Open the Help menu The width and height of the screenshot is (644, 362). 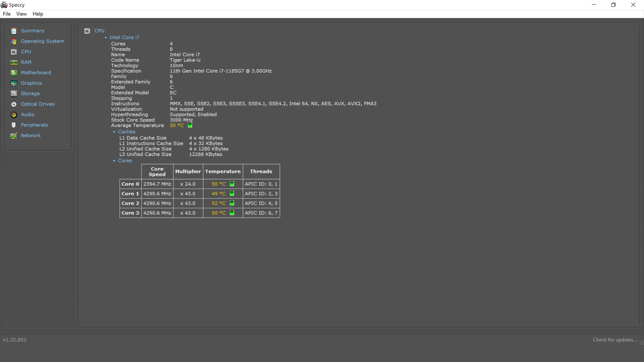[x=38, y=14]
